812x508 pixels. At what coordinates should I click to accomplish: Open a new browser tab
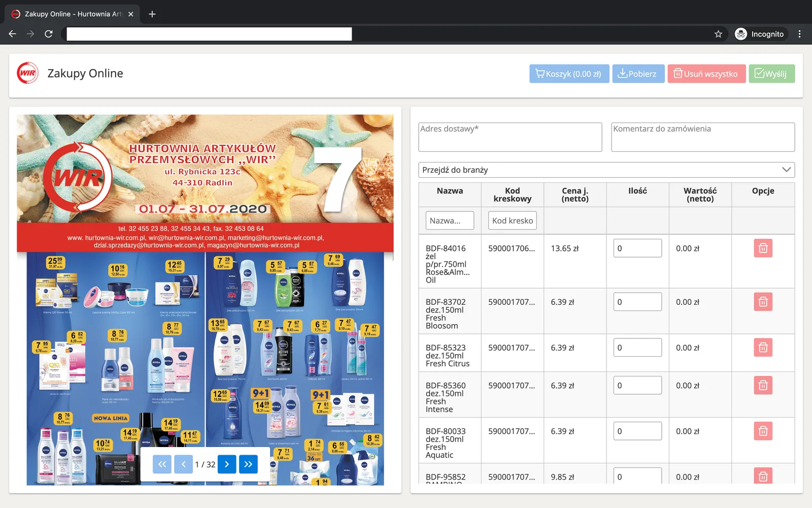[152, 14]
